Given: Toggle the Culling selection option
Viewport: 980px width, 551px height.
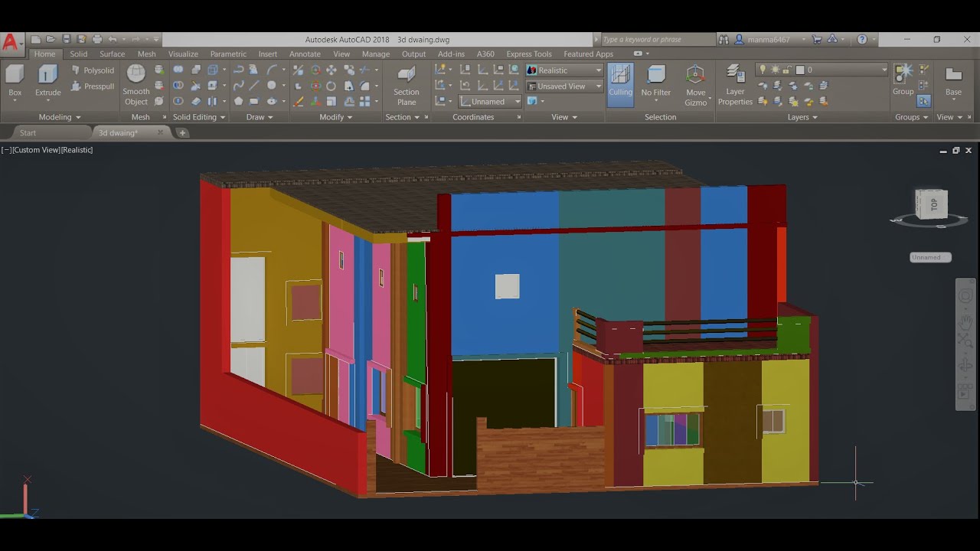Looking at the screenshot, I should pos(620,84).
